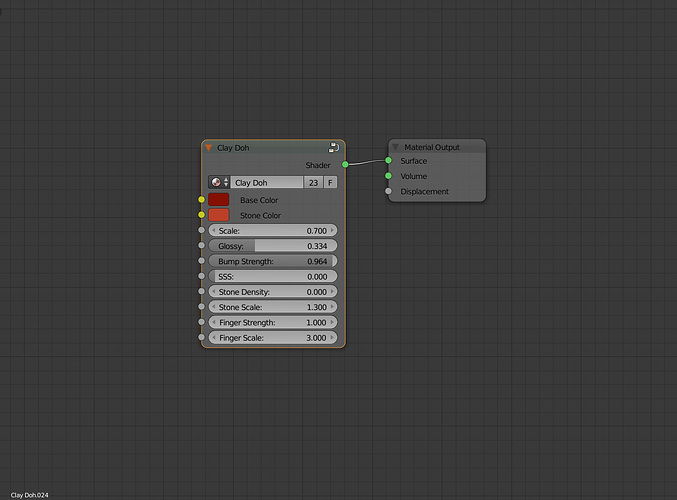Open the Base Color swatch
The image size is (677, 500).
(x=218, y=200)
